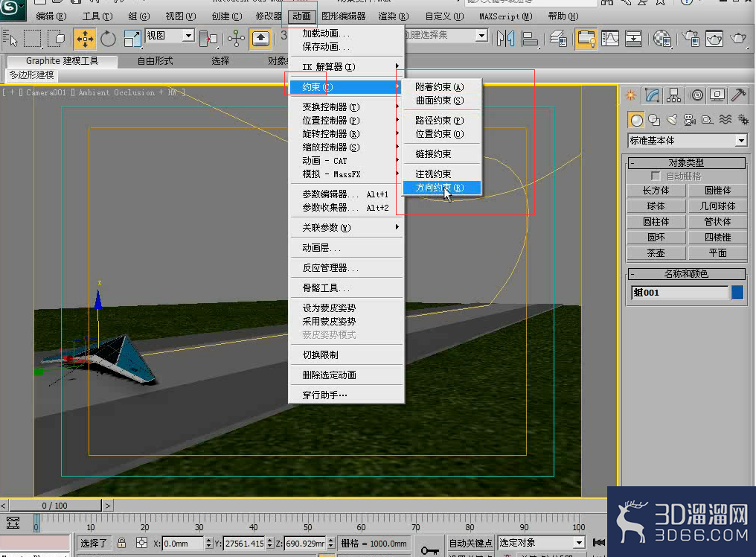Open the blue object color swatch
This screenshot has width=756, height=557.
[737, 293]
